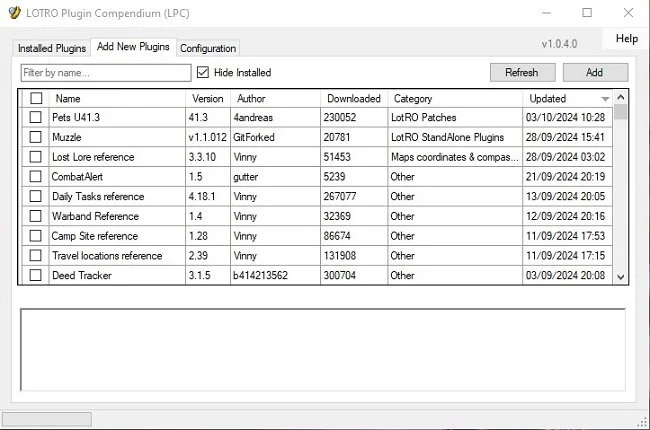The width and height of the screenshot is (650, 430).
Task: Close the LPC window
Action: [x=628, y=13]
